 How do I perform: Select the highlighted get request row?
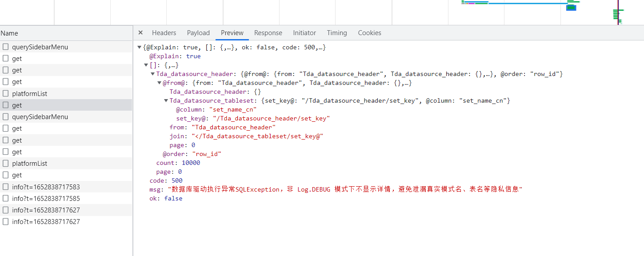[x=66, y=105]
